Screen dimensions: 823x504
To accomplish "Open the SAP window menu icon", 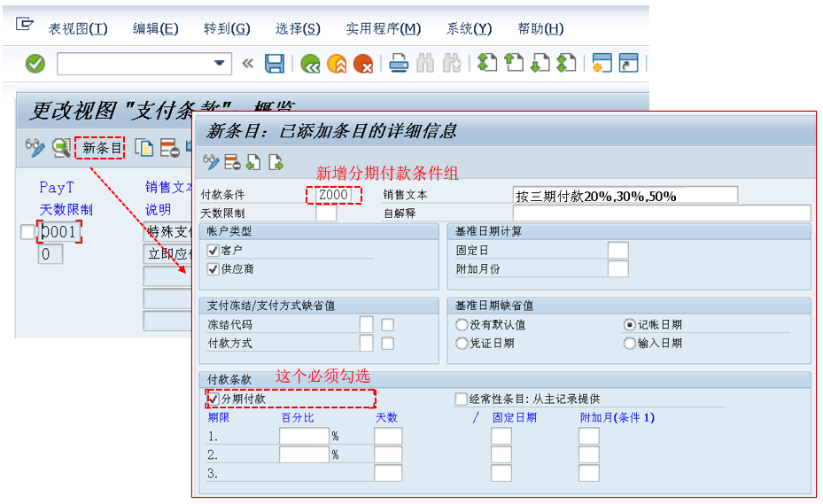I will coord(24,24).
